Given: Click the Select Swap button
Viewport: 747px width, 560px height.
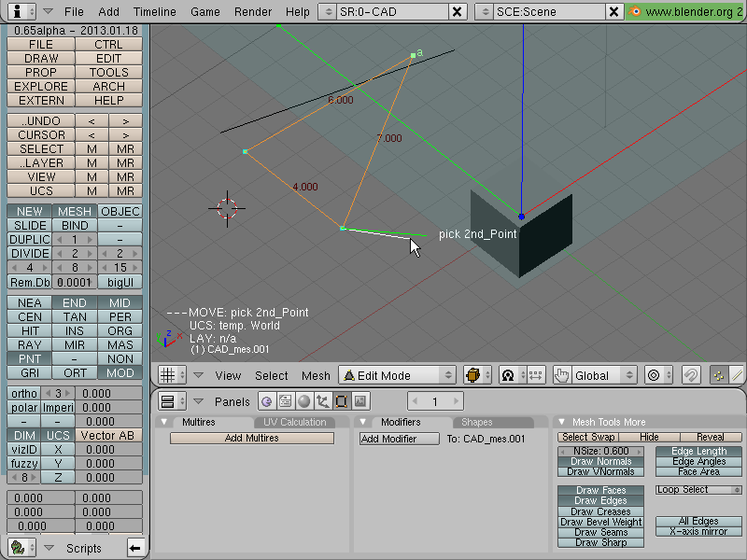Looking at the screenshot, I should (588, 437).
